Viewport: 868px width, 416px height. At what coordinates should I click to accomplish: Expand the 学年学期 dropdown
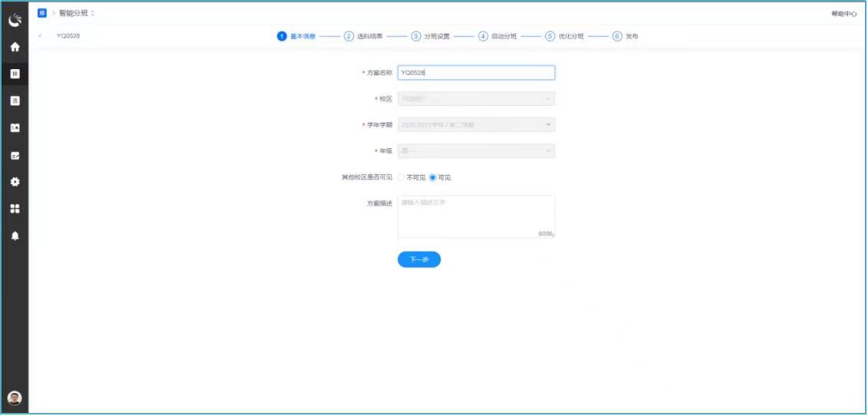(x=475, y=124)
